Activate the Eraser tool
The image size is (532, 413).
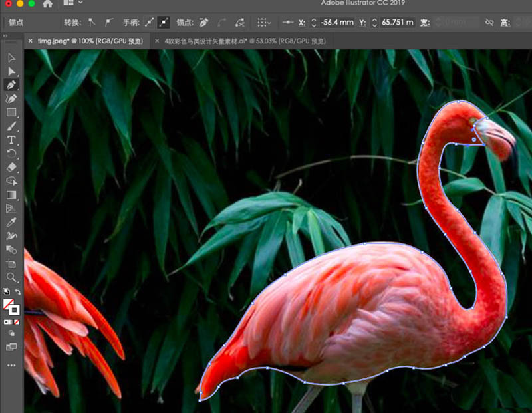coord(11,167)
